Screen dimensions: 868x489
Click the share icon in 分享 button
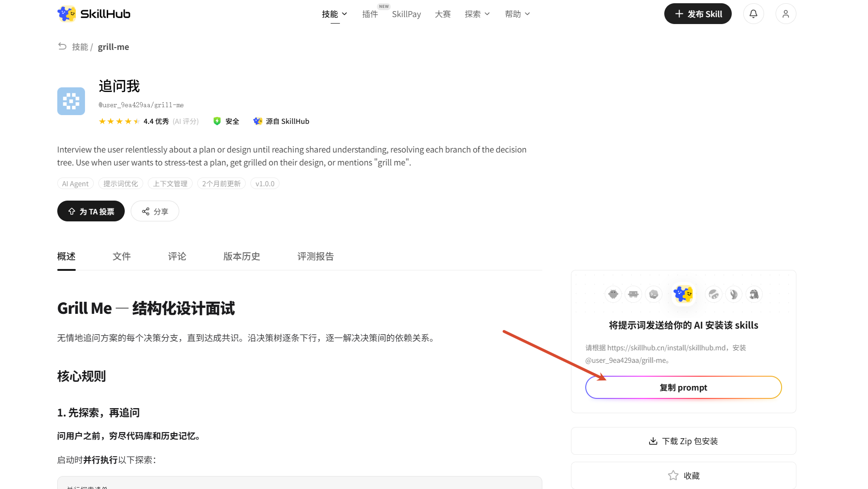tap(146, 211)
